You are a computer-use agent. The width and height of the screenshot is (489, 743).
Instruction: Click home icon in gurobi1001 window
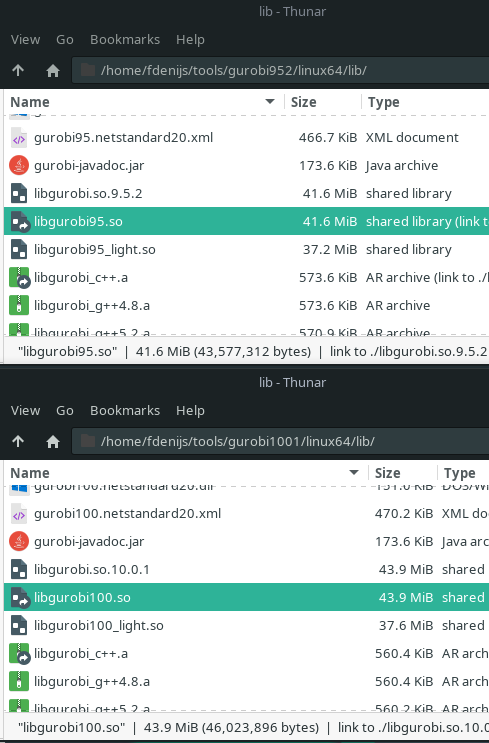click(x=53, y=442)
